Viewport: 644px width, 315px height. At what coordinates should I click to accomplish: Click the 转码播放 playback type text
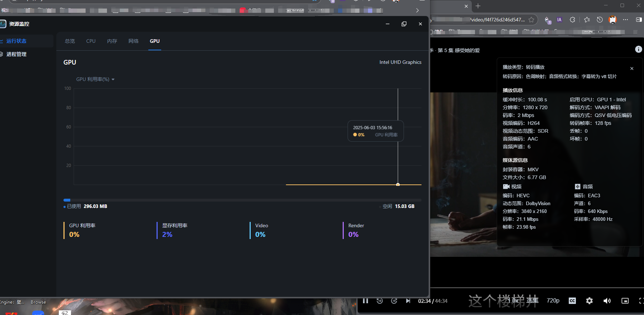pos(535,67)
